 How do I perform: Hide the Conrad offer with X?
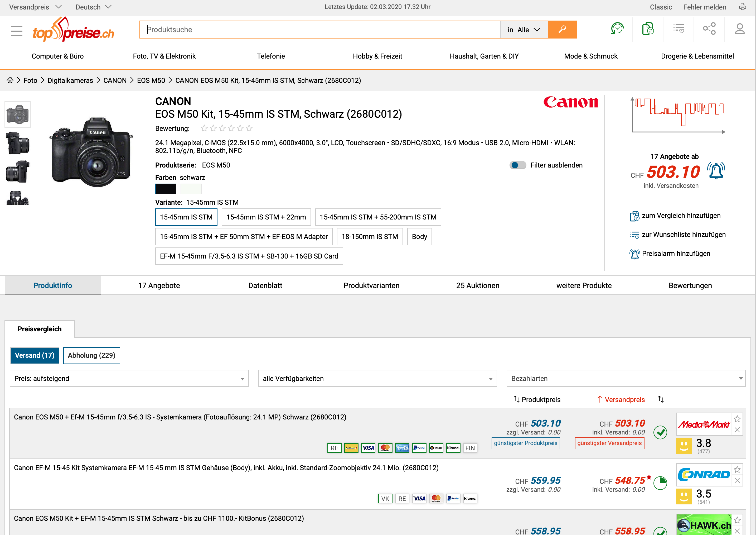tap(737, 481)
